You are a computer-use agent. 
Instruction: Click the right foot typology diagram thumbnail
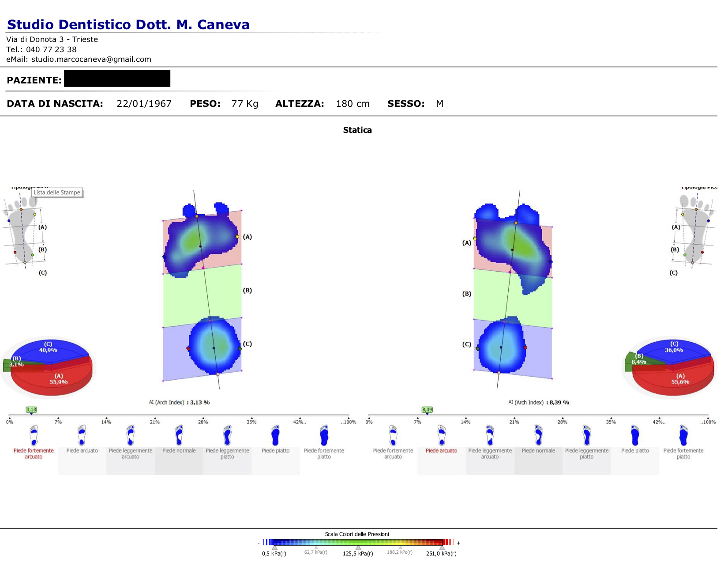click(695, 232)
